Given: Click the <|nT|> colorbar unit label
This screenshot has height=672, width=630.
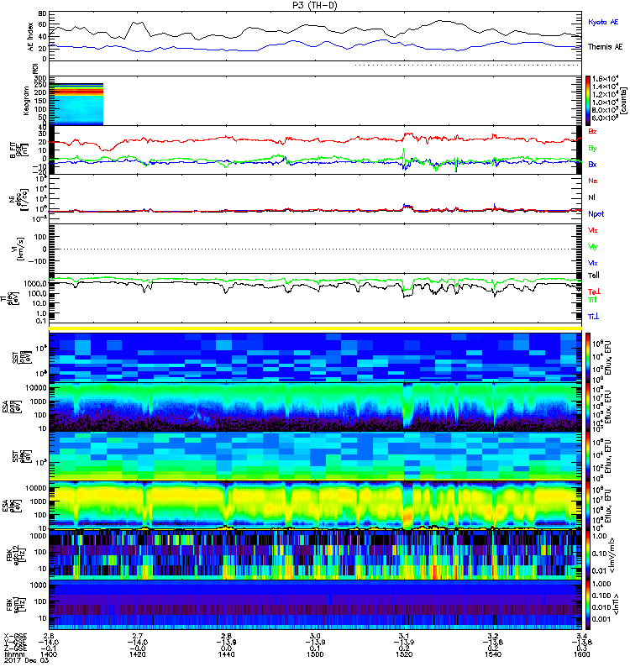Looking at the screenshot, I should (617, 604).
